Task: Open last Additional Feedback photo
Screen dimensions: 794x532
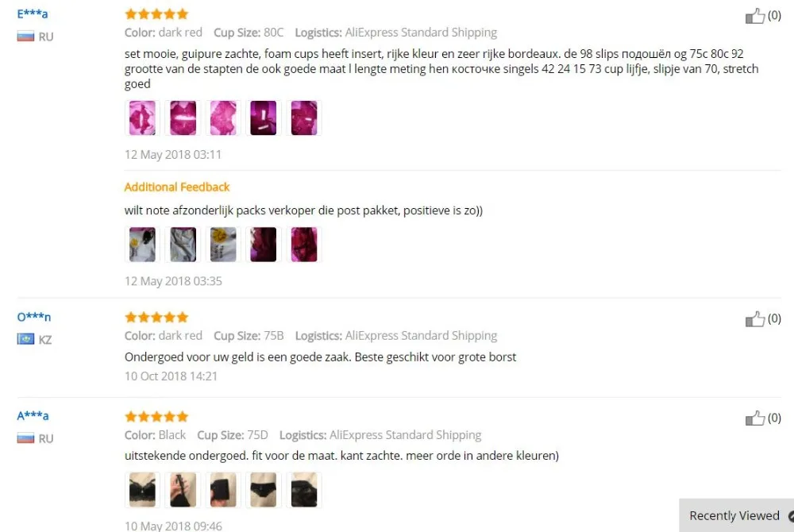Action: (x=304, y=245)
